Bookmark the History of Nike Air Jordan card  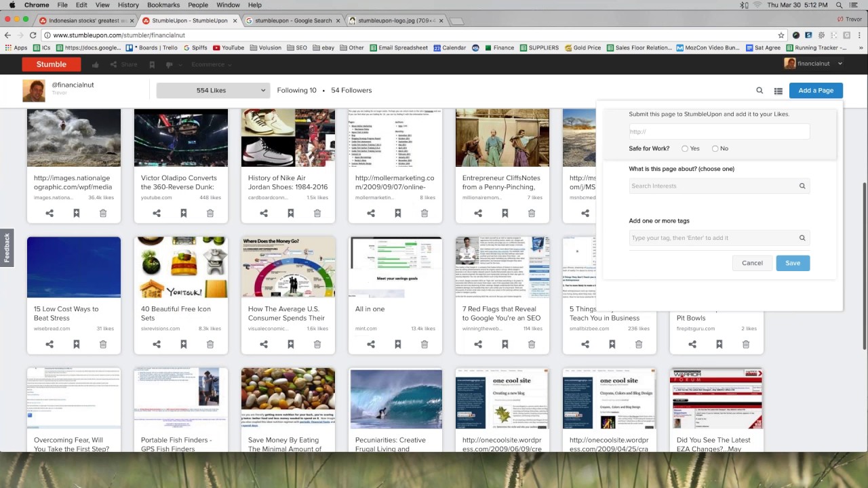click(291, 213)
